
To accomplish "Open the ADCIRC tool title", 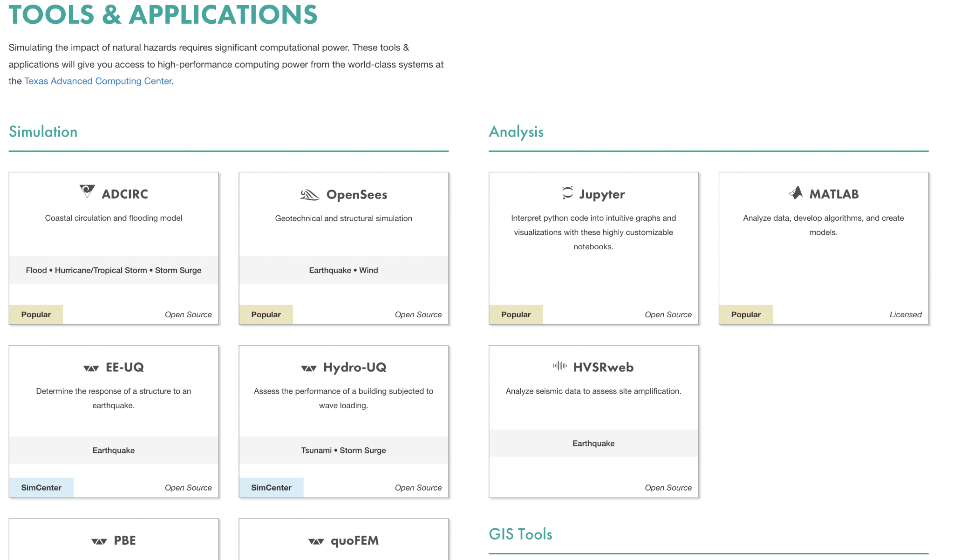I will click(125, 194).
